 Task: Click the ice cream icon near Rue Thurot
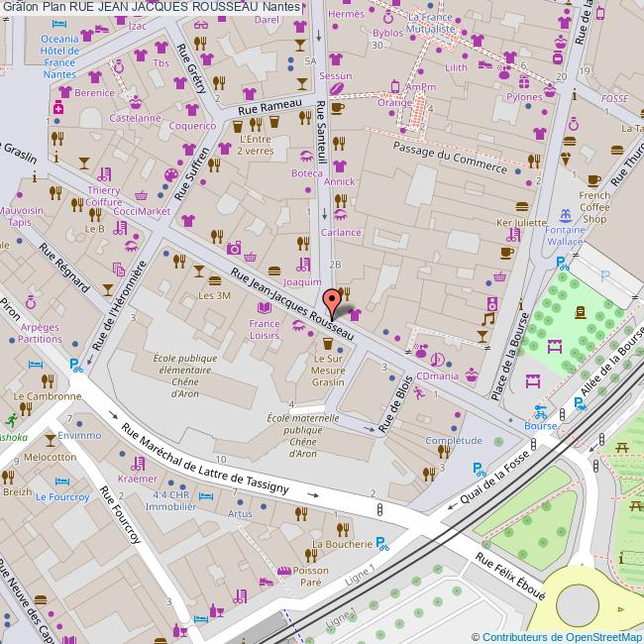566,159
